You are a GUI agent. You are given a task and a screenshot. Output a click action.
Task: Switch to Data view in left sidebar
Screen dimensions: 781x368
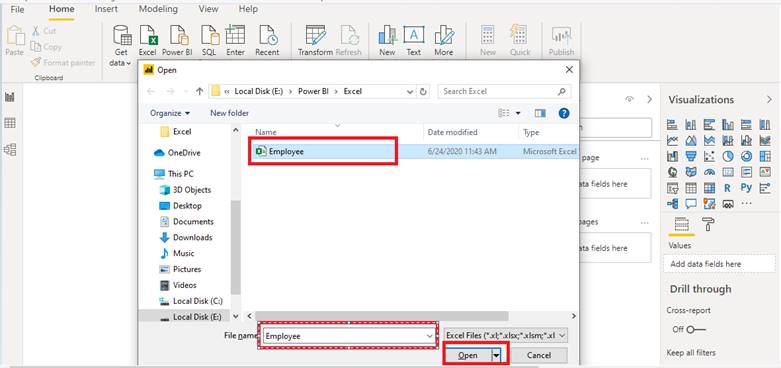coord(10,123)
